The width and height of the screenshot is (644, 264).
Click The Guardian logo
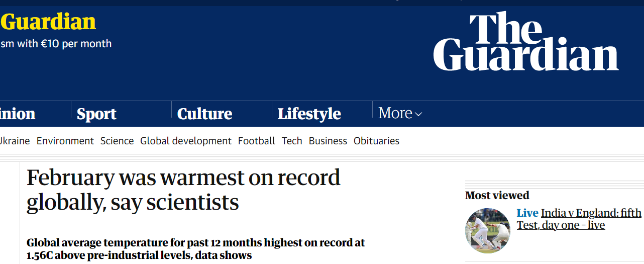[x=525, y=42]
